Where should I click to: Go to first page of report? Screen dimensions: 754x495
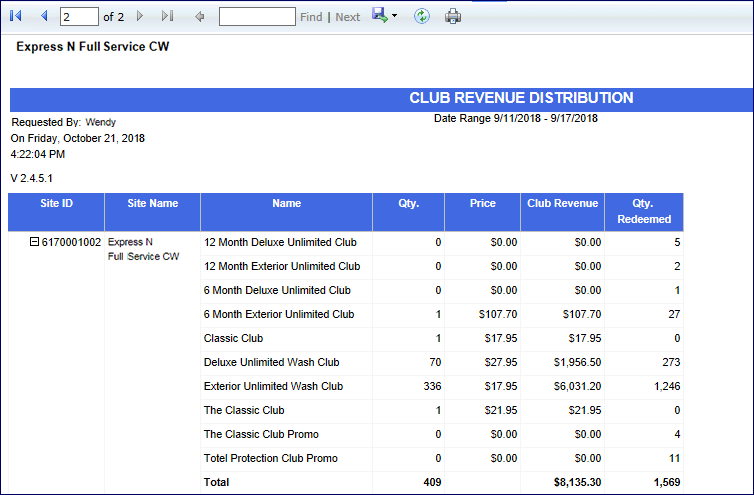click(15, 16)
